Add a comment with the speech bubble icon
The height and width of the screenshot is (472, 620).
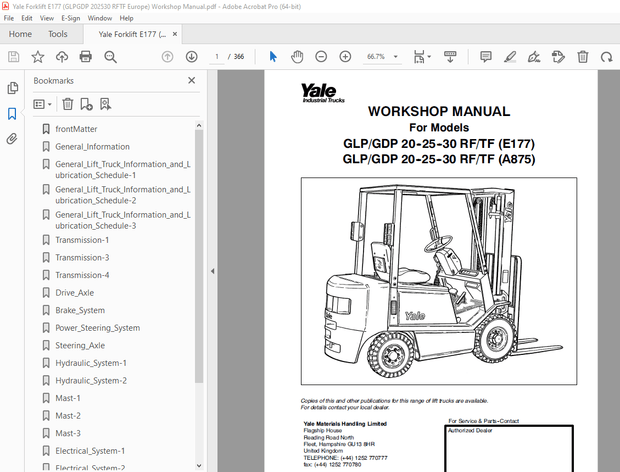pyautogui.click(x=486, y=57)
